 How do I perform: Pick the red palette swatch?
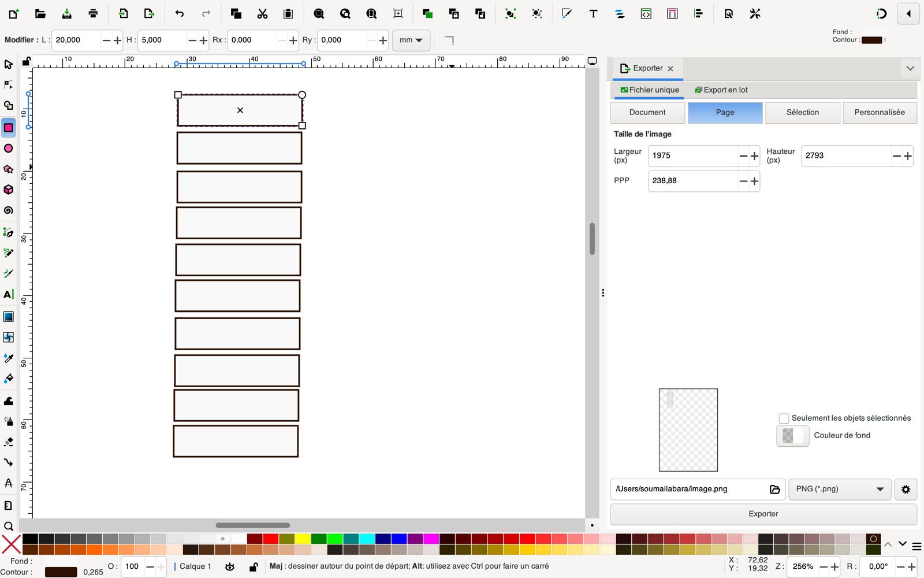271,539
